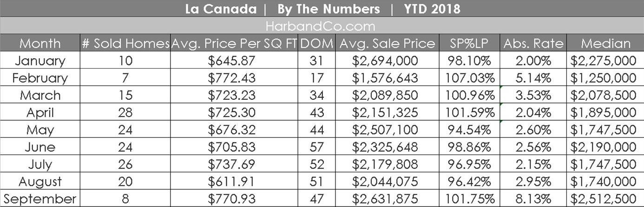Click the Avg. Price Per SQ FT header

[234, 43]
